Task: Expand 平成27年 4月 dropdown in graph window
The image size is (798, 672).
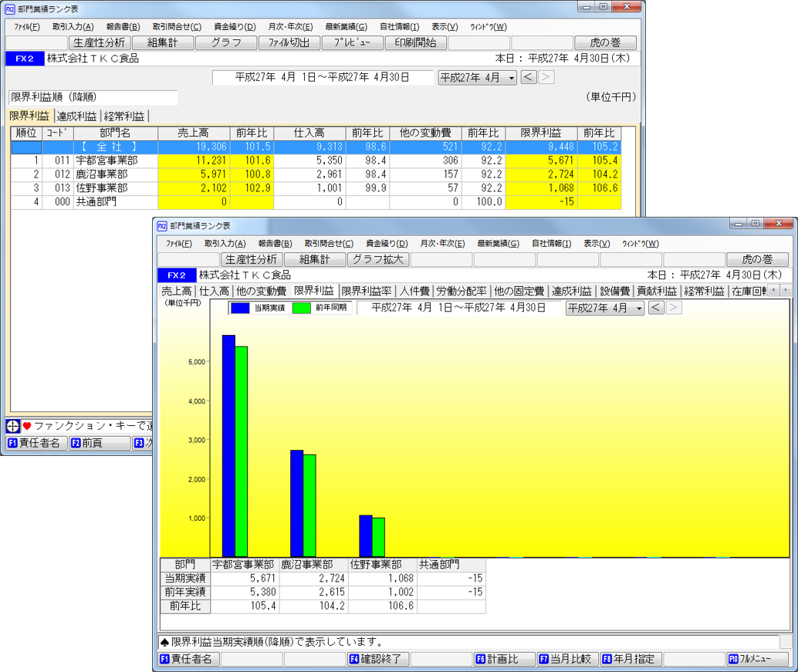Action: (x=639, y=309)
